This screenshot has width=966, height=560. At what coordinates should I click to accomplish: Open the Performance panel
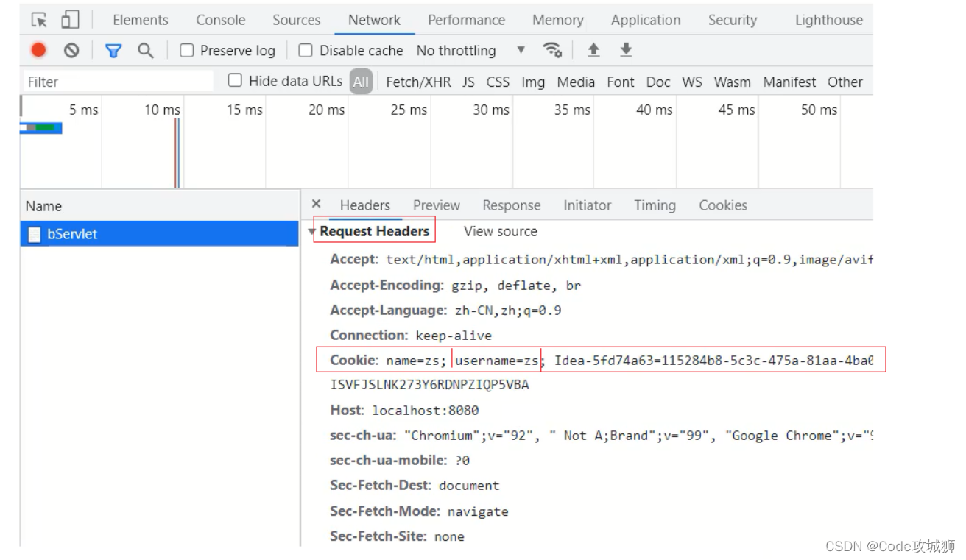(466, 20)
